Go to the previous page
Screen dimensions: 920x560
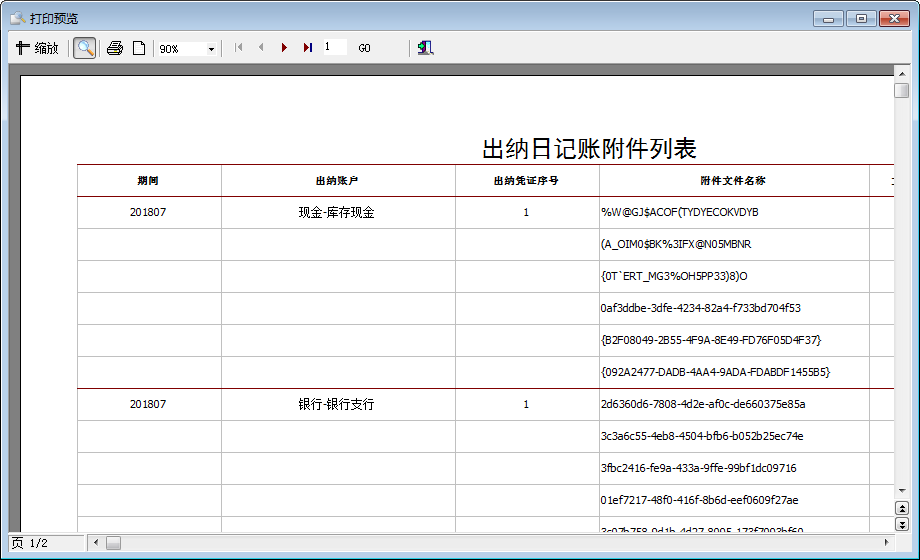tap(261, 48)
